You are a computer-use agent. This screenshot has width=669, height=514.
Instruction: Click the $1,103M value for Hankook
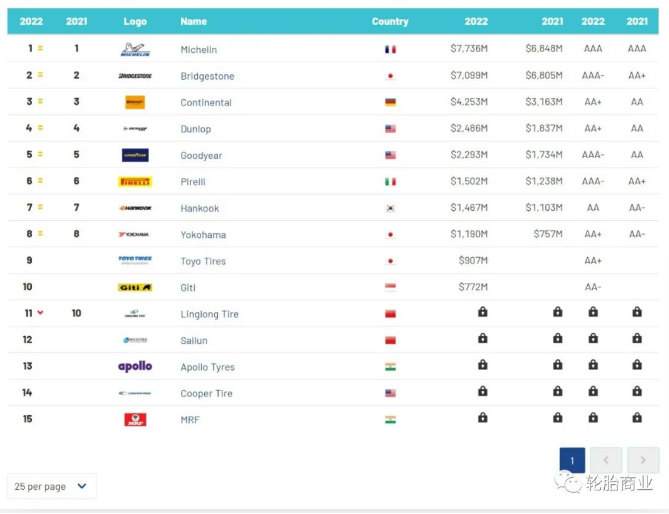[544, 208]
